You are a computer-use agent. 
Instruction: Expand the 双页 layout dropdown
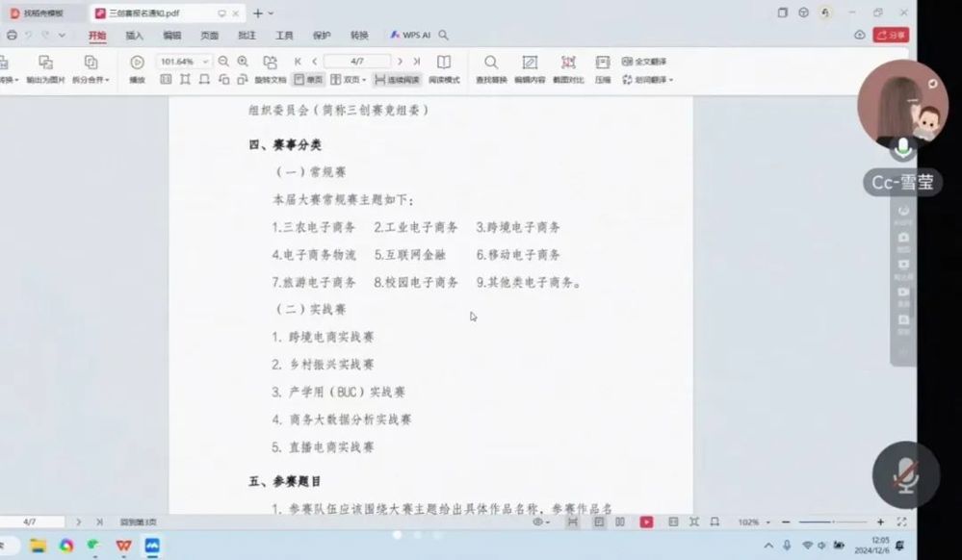(363, 79)
